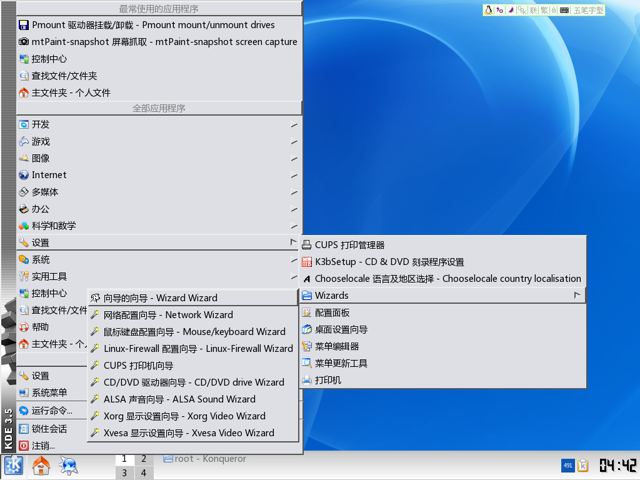This screenshot has width=640, height=480.
Task: Open 查找文件/文件夹 in most-used list
Action: [159, 76]
